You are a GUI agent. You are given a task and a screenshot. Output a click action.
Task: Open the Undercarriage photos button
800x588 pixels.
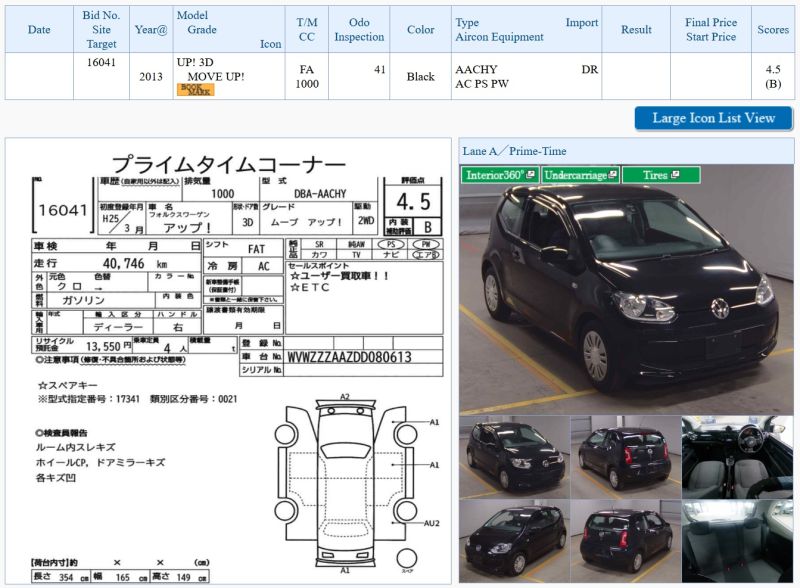(581, 175)
